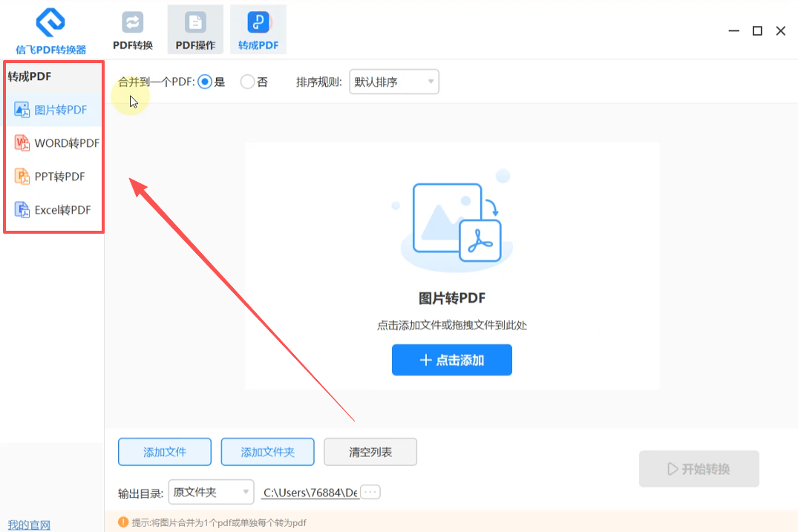Click the 清空列表 button
798x532 pixels.
370,452
